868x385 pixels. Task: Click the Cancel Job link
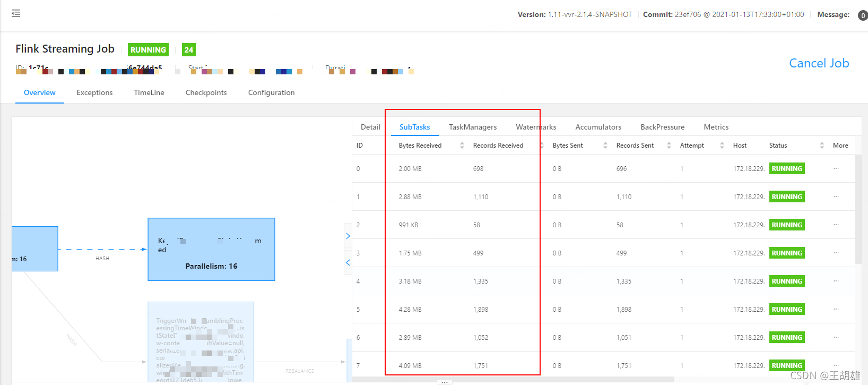coord(819,63)
